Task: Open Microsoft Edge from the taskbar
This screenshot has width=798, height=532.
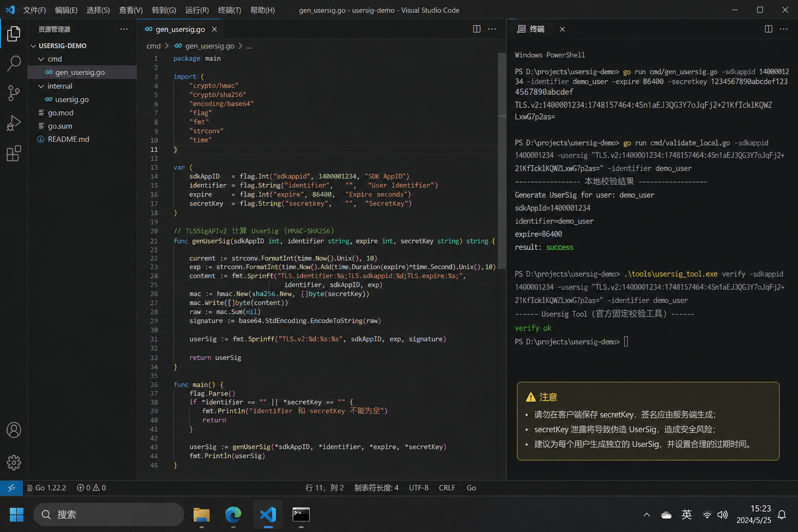Action: 233,515
